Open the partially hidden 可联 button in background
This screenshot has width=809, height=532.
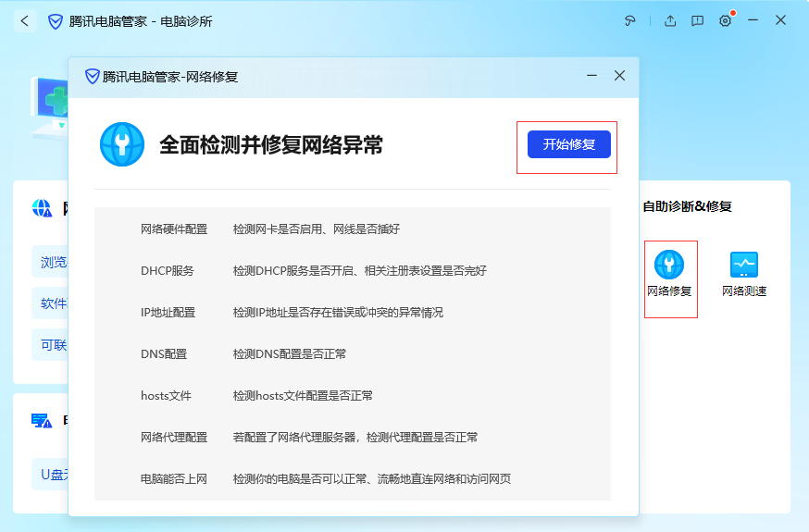(50, 345)
